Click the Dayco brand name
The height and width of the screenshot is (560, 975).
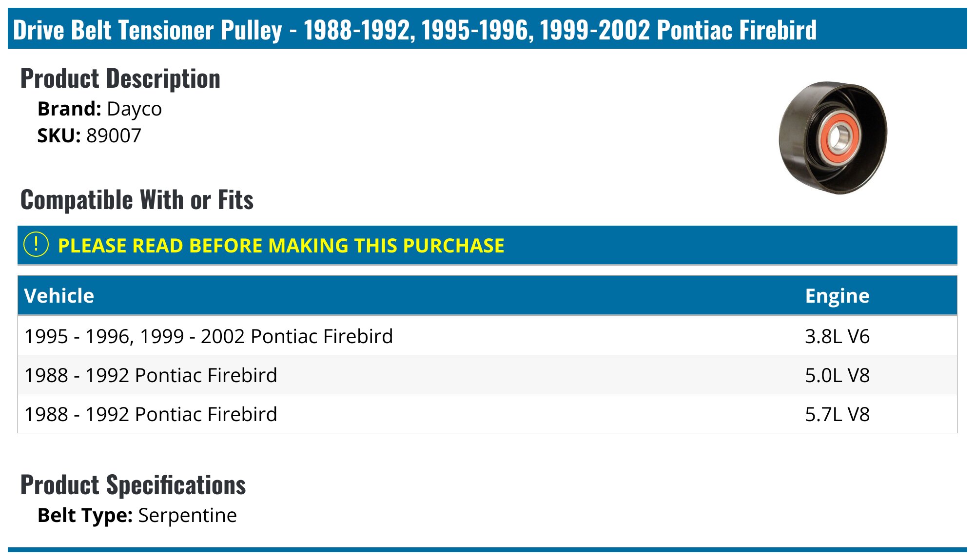(134, 109)
